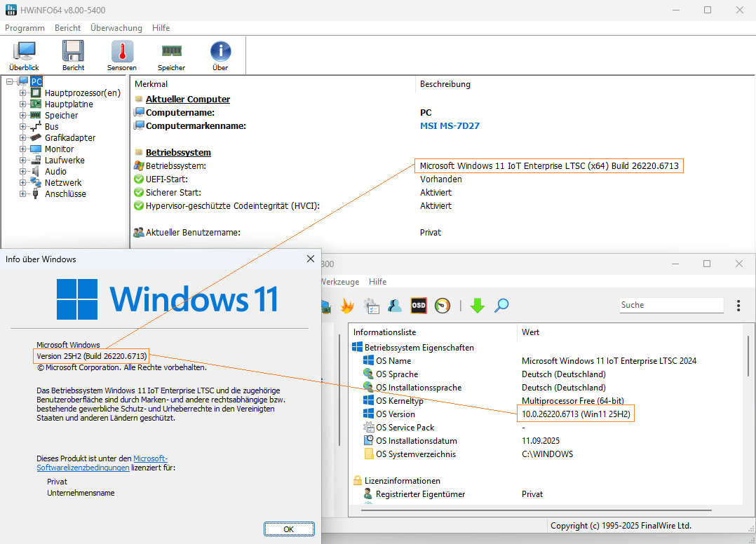Open the Werkzeuge menu in AIDA64 window
The height and width of the screenshot is (544, 756).
click(340, 281)
